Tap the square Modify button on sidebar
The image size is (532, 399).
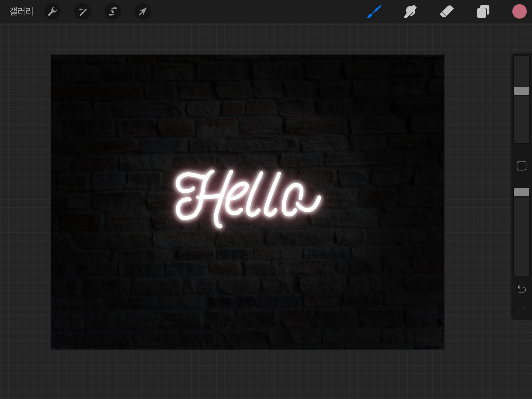[521, 166]
